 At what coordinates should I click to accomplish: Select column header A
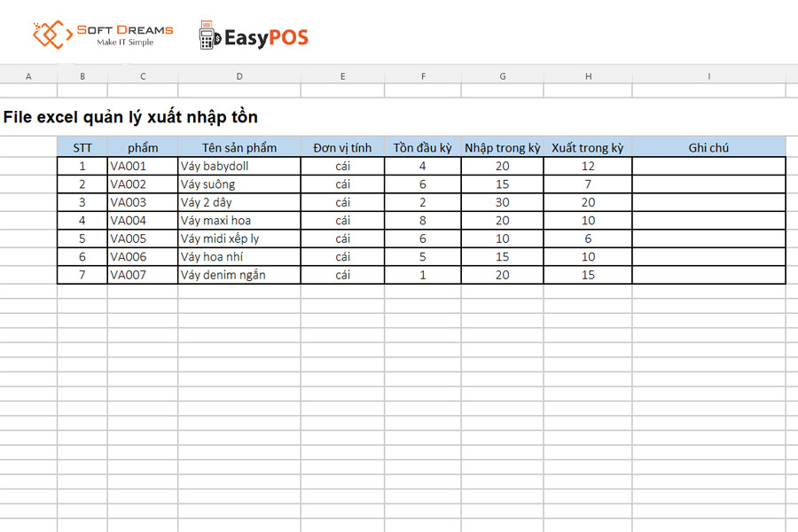pos(28,75)
